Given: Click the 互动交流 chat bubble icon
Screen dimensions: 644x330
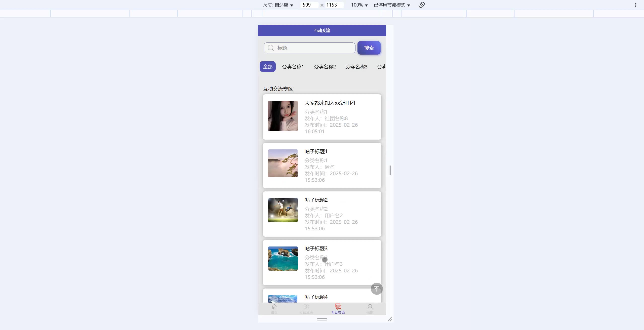Looking at the screenshot, I should (x=338, y=307).
